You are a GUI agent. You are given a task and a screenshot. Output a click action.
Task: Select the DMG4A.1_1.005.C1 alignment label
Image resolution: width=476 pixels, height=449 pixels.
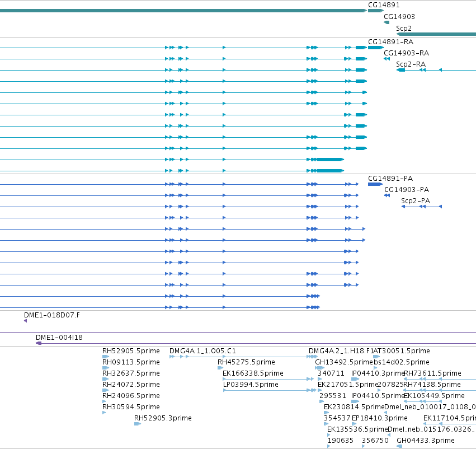coord(202,351)
